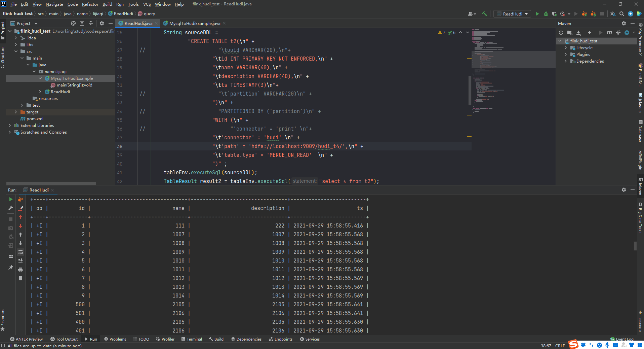Click the ReadHudi breadcrumb in navigation bar

click(x=121, y=14)
